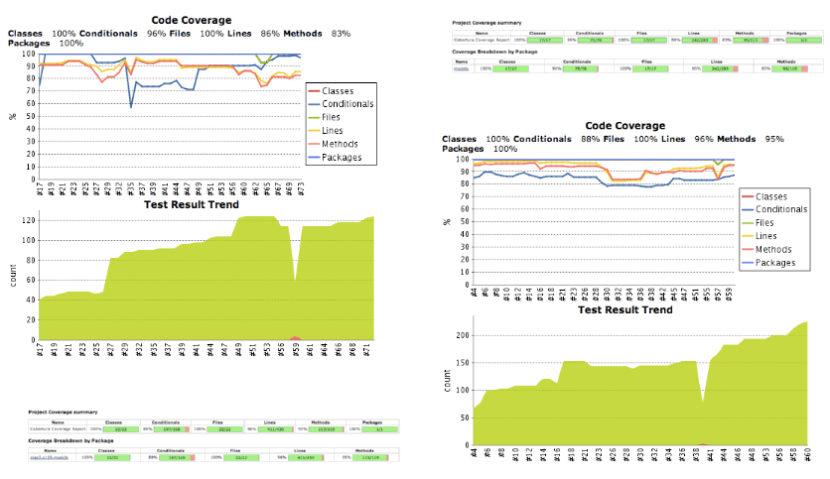Select the Packages legend entry in the #4–#59 coverage chart
Viewport: 830px width, 479px height.
click(769, 263)
